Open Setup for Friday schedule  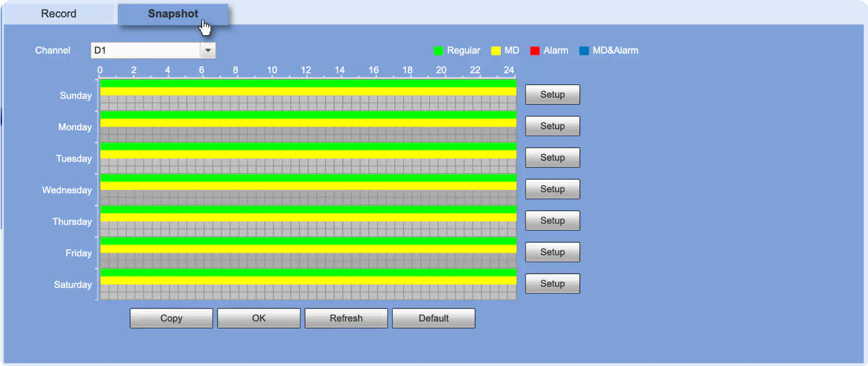(552, 252)
